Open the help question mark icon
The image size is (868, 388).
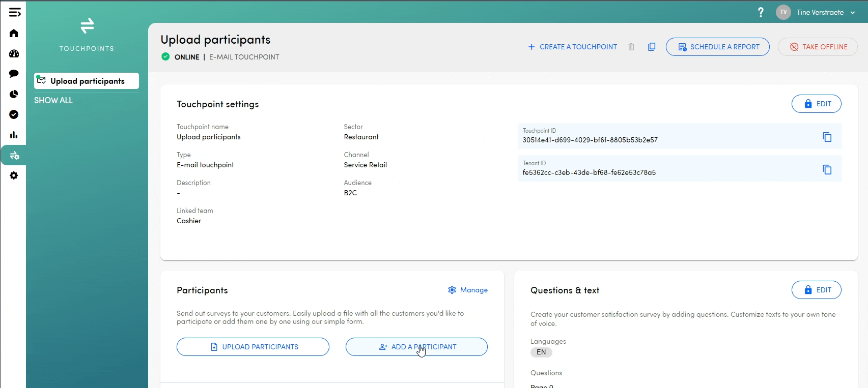761,12
